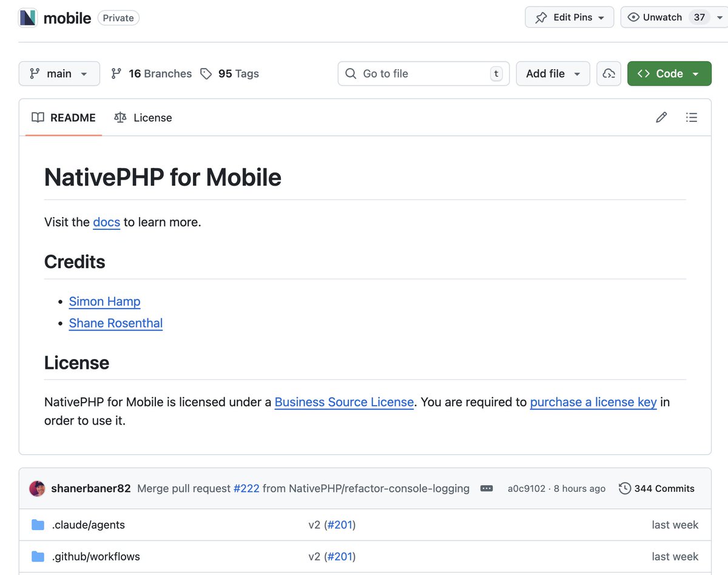Open the Edit Pins dropdown

coord(570,18)
